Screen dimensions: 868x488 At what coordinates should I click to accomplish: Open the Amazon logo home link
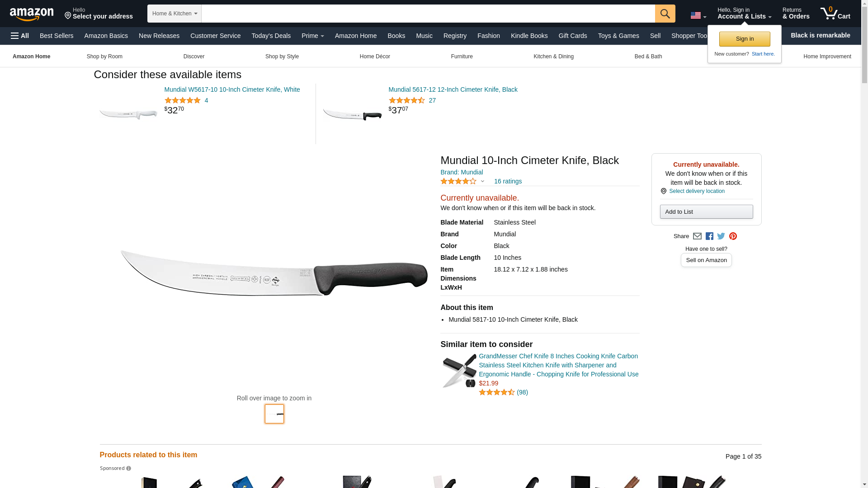click(x=32, y=14)
